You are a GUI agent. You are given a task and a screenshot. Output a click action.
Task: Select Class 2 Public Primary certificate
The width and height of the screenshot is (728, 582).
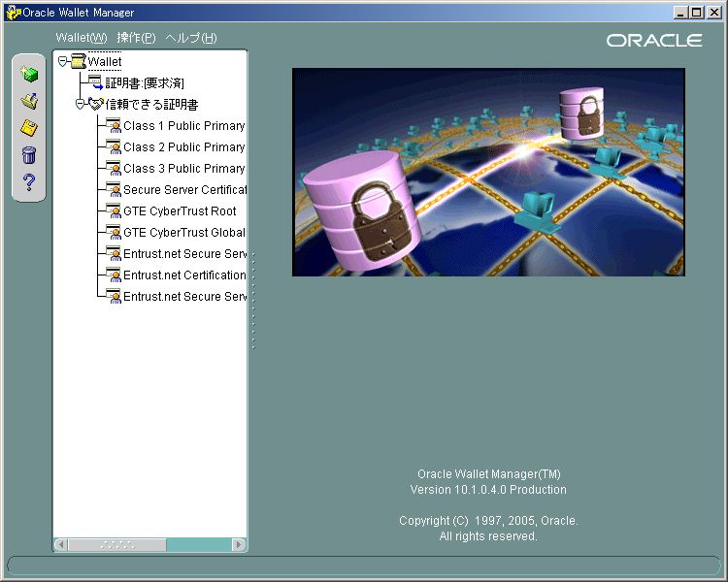184,147
